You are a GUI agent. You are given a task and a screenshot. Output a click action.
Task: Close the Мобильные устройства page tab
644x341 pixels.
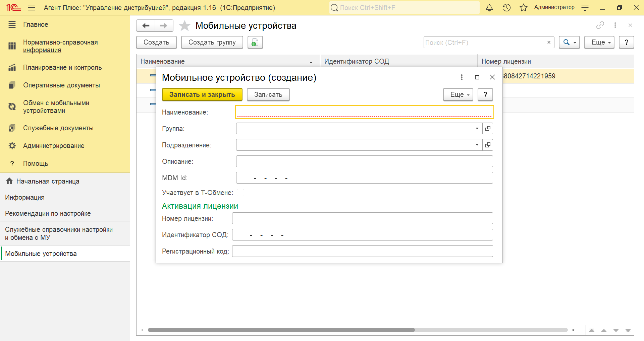(630, 25)
